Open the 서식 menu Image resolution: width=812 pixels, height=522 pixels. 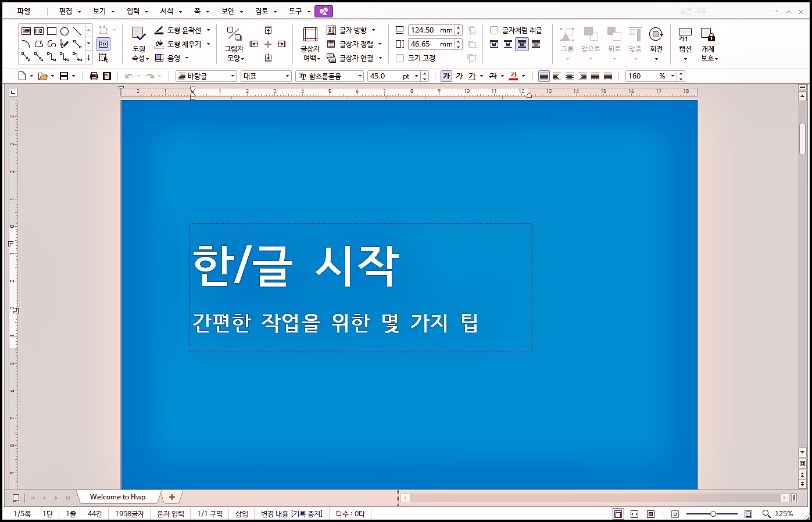[x=167, y=11]
